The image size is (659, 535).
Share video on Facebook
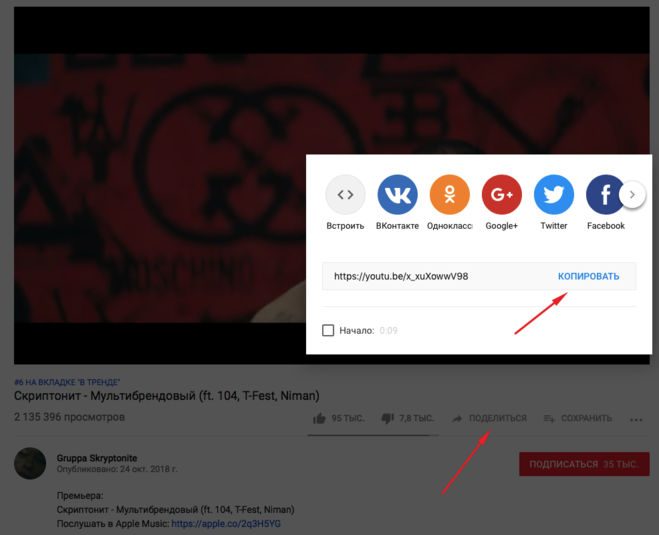[604, 195]
